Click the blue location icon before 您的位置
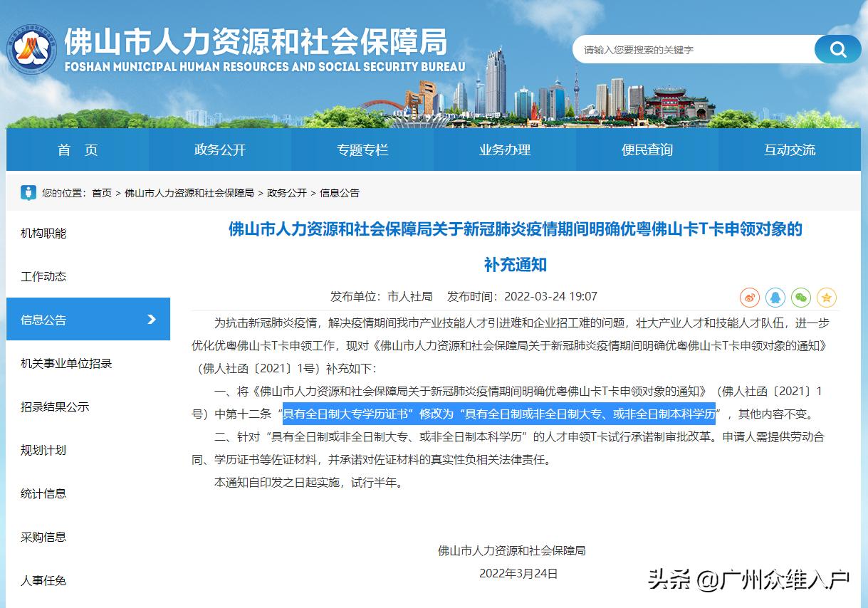868x608 pixels. point(28,192)
